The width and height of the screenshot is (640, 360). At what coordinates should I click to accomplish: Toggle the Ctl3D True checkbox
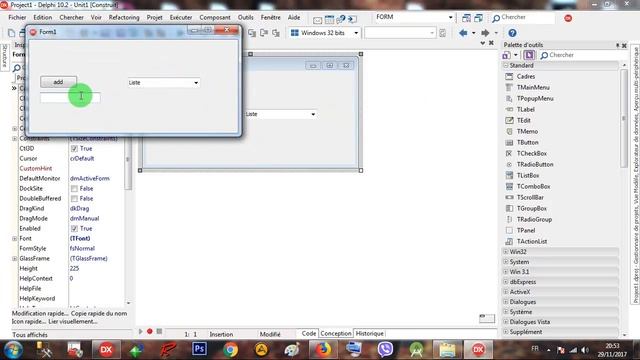[x=74, y=149]
